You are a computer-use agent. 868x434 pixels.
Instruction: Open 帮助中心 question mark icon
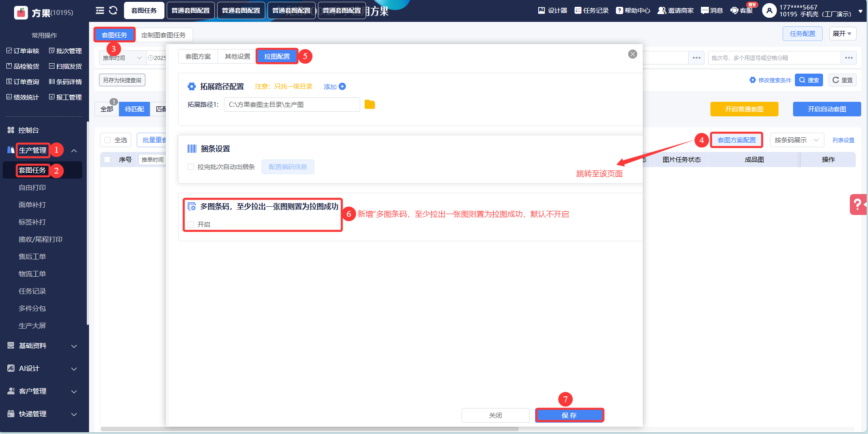click(x=620, y=10)
